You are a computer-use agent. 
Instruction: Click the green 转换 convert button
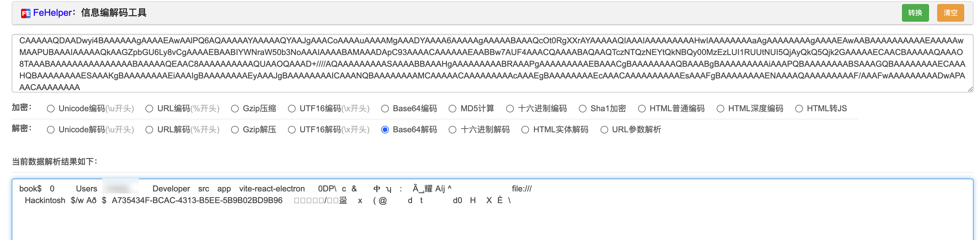coord(915,13)
